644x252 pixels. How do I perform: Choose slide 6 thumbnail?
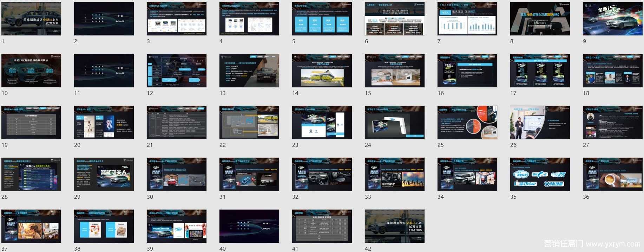pos(395,19)
